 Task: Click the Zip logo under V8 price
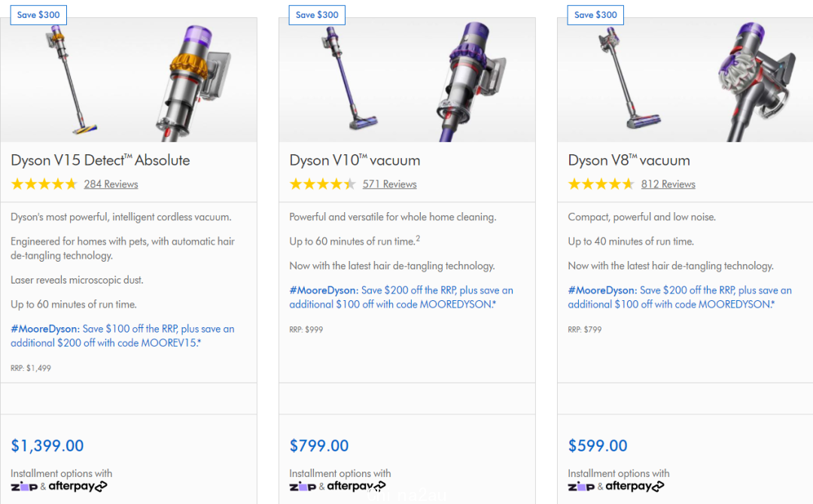[581, 487]
